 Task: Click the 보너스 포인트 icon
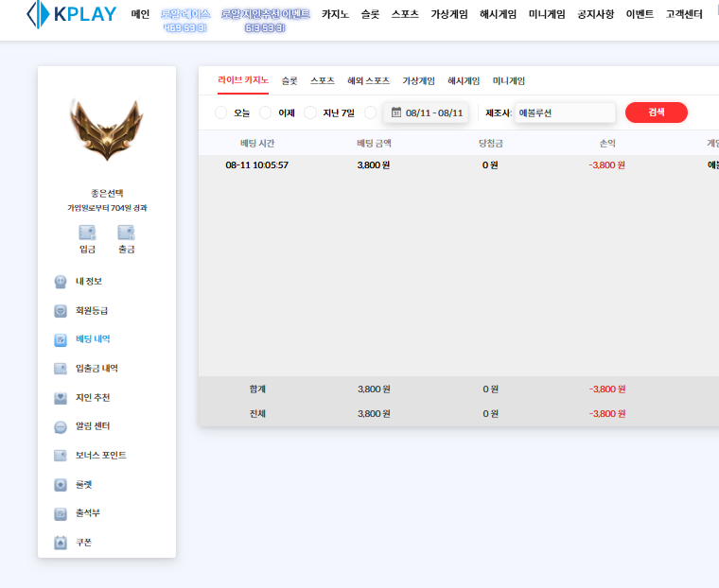[61, 456]
